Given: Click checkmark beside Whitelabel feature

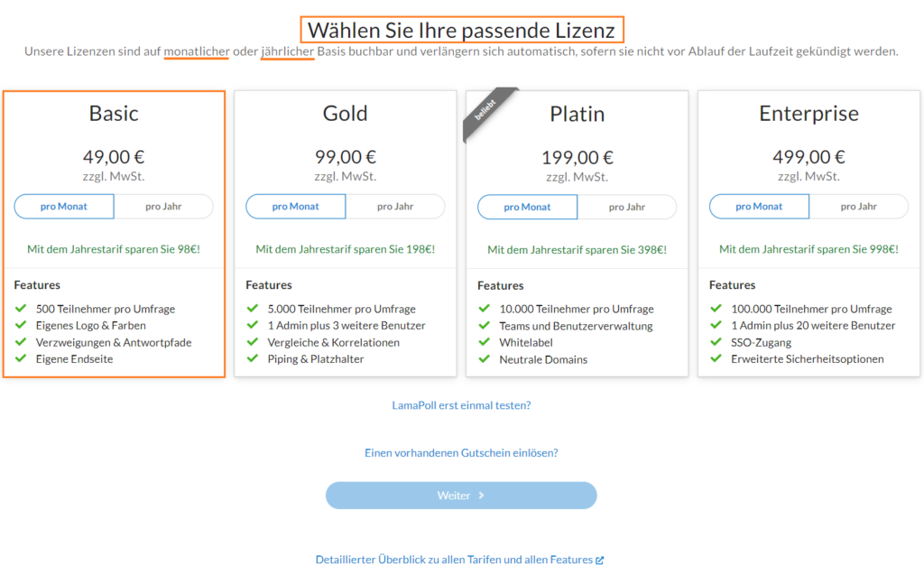Looking at the screenshot, I should (485, 342).
